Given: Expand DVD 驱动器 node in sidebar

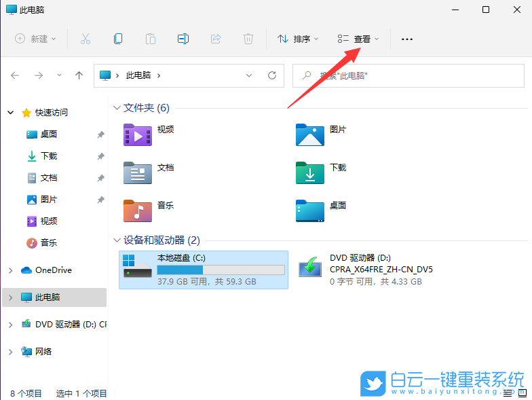Looking at the screenshot, I should pyautogui.click(x=11, y=325).
